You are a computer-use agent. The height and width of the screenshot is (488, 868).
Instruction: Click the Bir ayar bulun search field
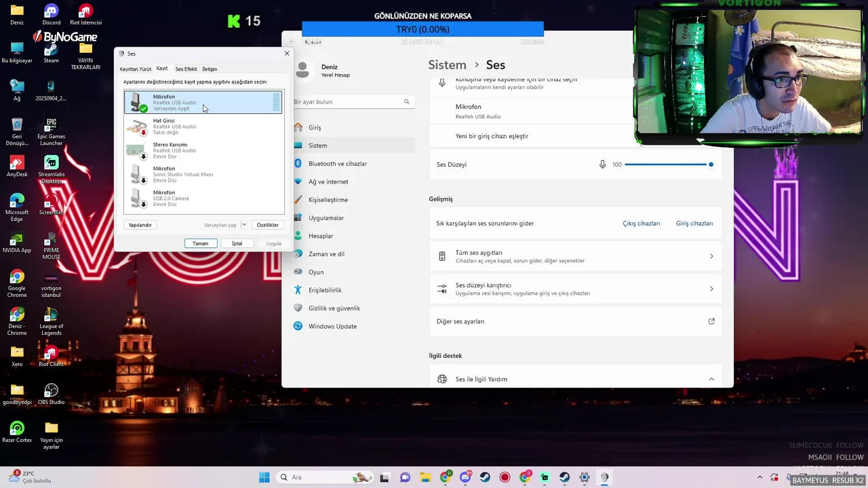353,102
